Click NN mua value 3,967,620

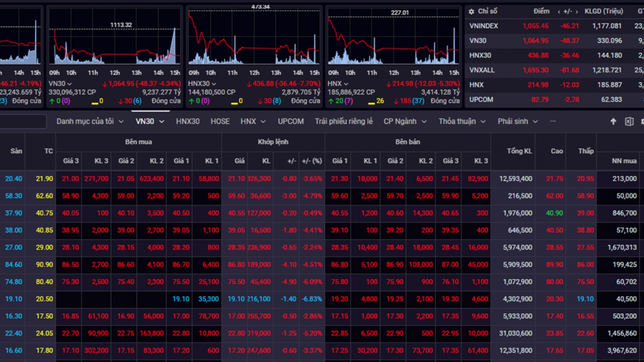coord(622,351)
